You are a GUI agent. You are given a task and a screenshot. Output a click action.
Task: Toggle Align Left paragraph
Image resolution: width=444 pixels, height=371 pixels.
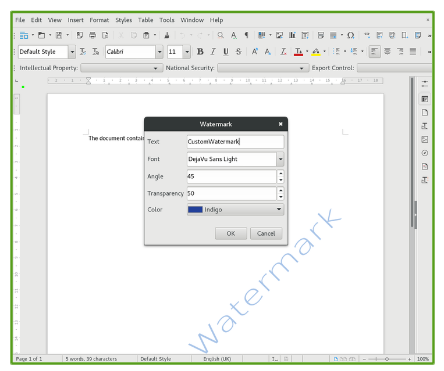pyautogui.click(x=375, y=52)
